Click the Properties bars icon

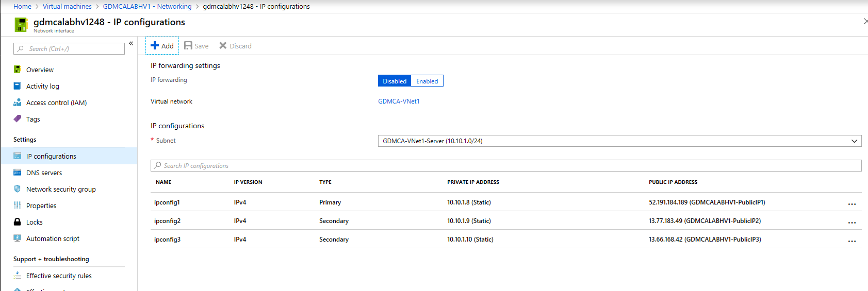[18, 206]
